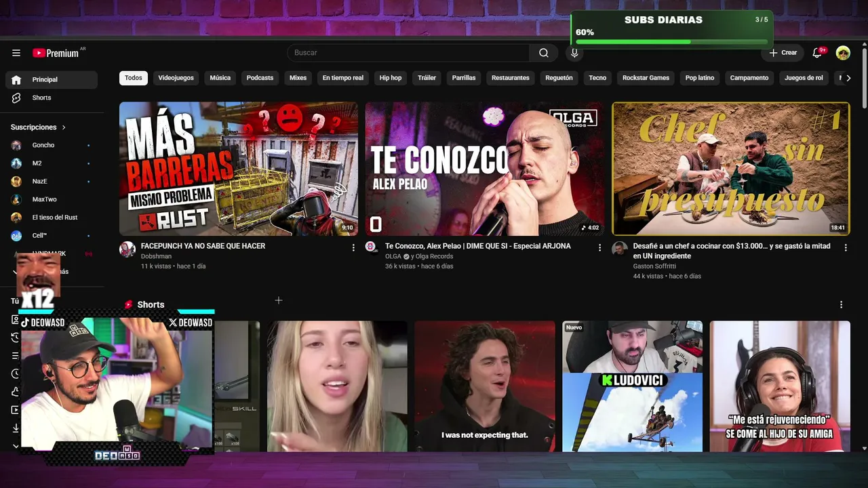Play the MÁS BARRERAS Rust video thumbnail
The image size is (868, 488).
(239, 169)
